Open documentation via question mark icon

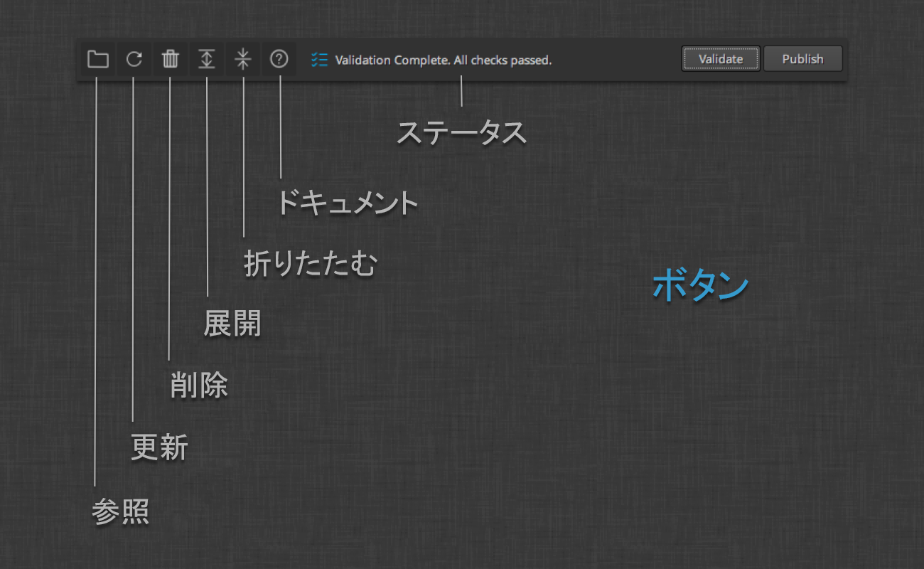click(x=279, y=59)
